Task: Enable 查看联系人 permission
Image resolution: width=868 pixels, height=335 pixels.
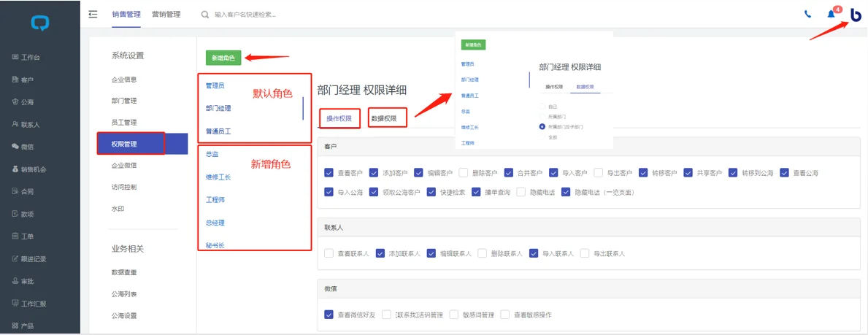Action: tap(329, 253)
